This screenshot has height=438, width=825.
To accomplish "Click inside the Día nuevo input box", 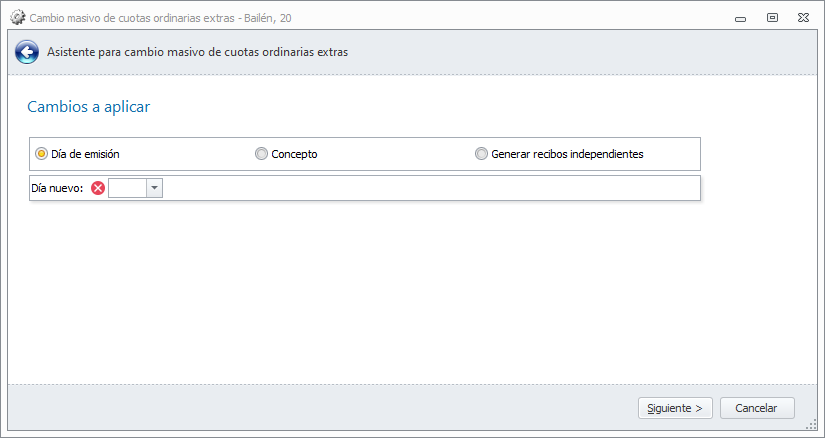I will point(127,188).
